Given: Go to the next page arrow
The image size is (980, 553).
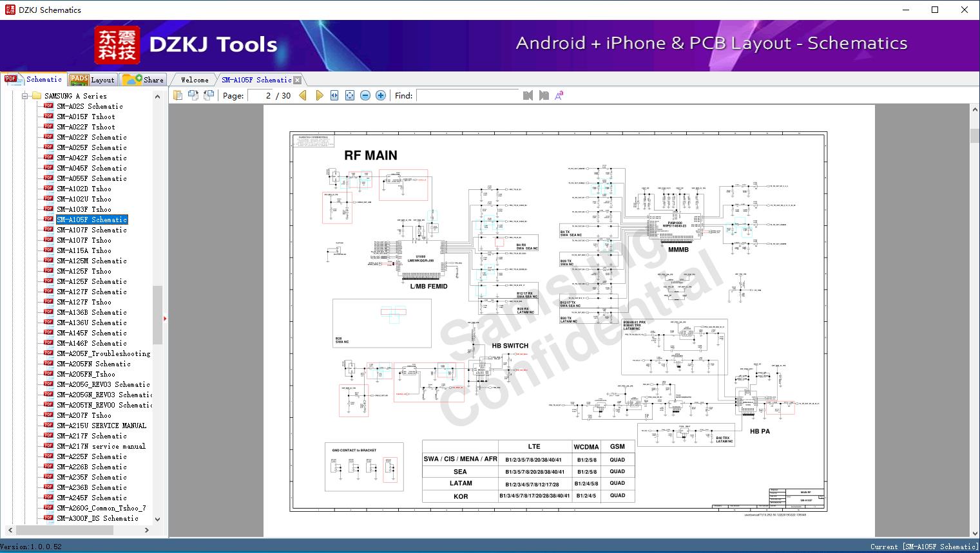Looking at the screenshot, I should click(319, 95).
